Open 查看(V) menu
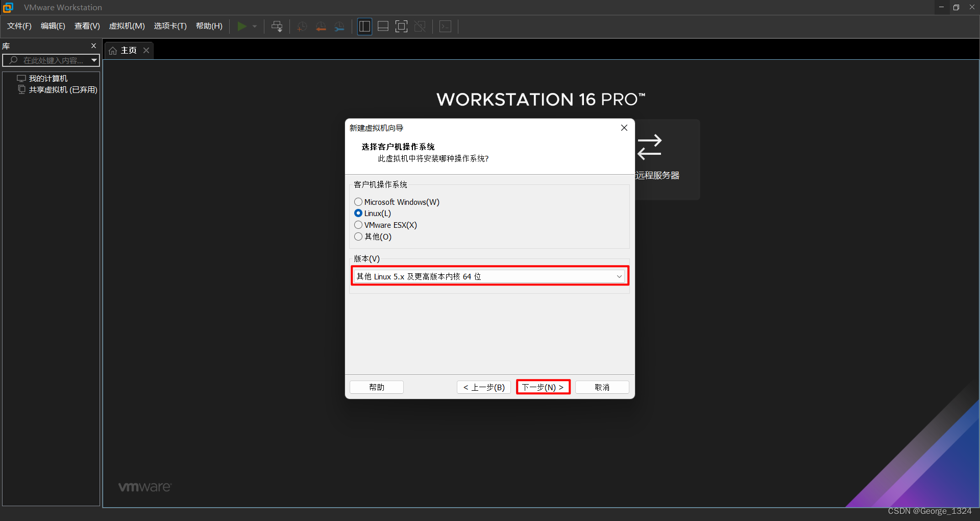The width and height of the screenshot is (980, 521). click(87, 26)
